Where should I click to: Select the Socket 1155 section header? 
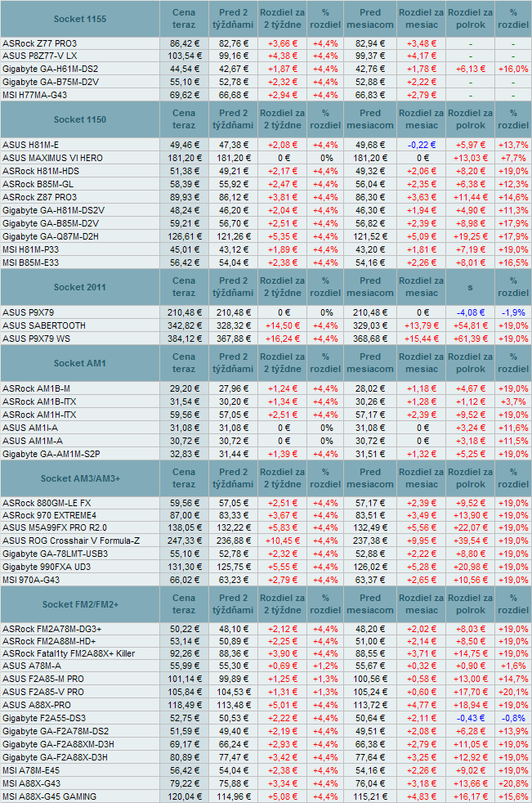80,19
